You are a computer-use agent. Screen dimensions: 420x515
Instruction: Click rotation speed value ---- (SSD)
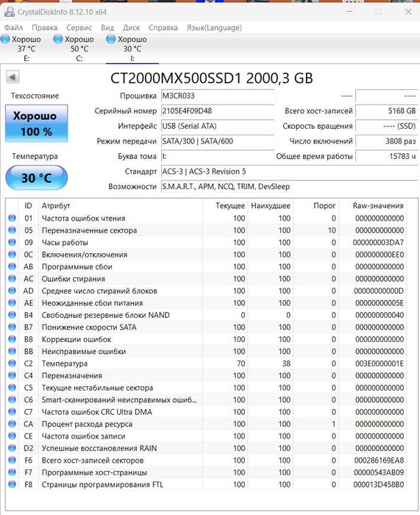386,126
